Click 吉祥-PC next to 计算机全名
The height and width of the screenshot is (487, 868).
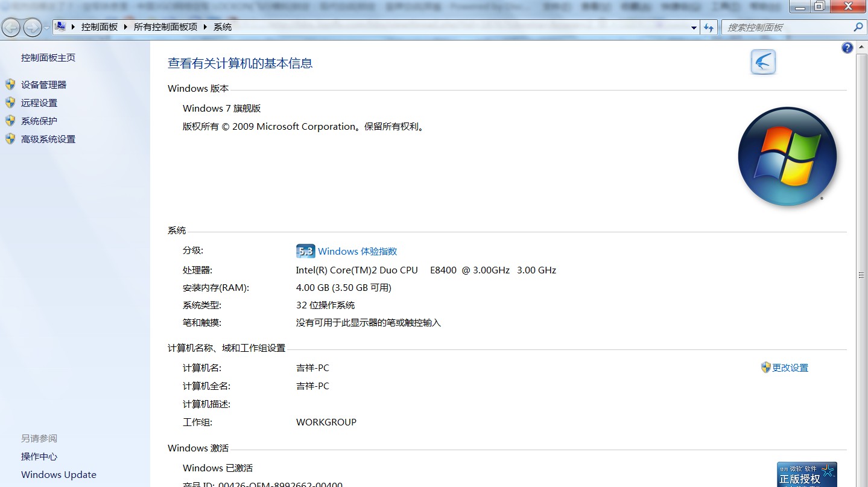312,386
